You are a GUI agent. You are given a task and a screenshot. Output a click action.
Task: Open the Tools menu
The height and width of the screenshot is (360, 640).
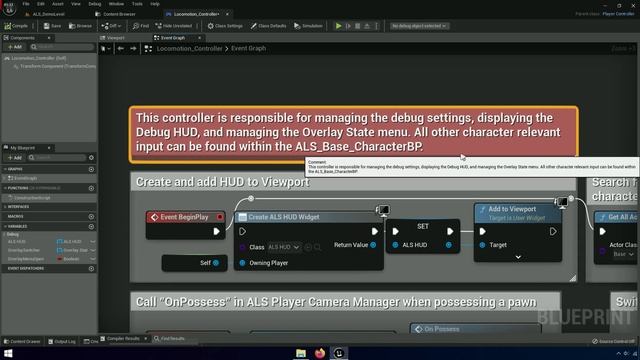point(137,4)
